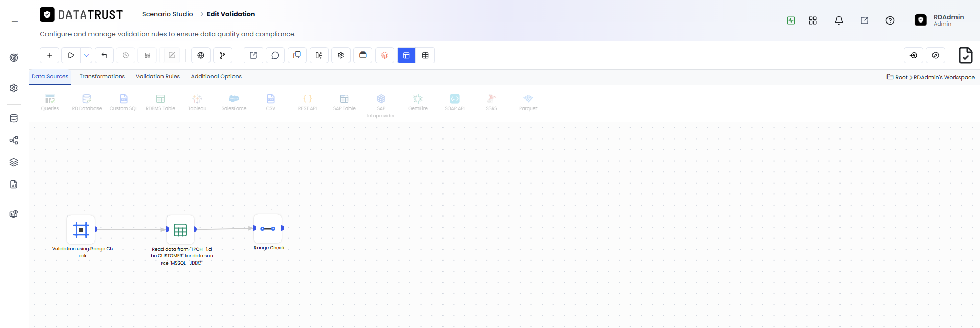Select the CSV data source
980x328 pixels.
pyautogui.click(x=271, y=102)
